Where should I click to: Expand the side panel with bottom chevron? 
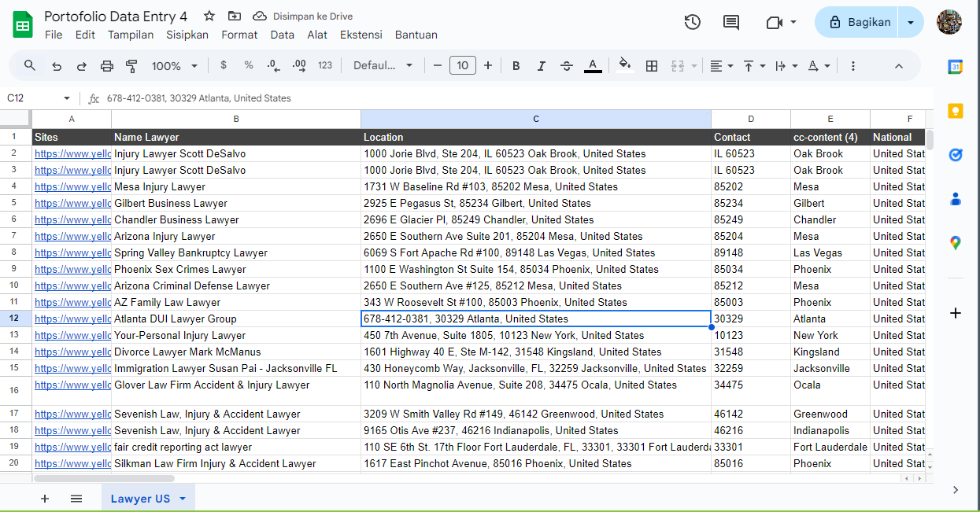955,490
